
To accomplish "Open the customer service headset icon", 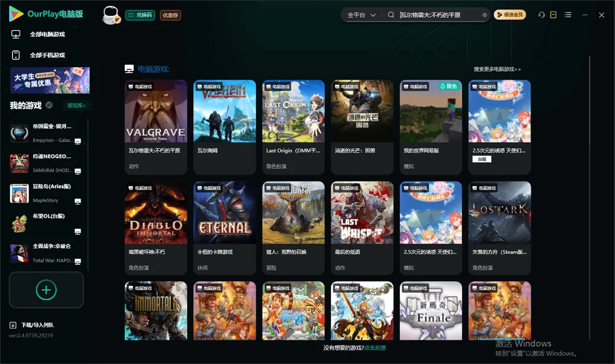I will (541, 15).
